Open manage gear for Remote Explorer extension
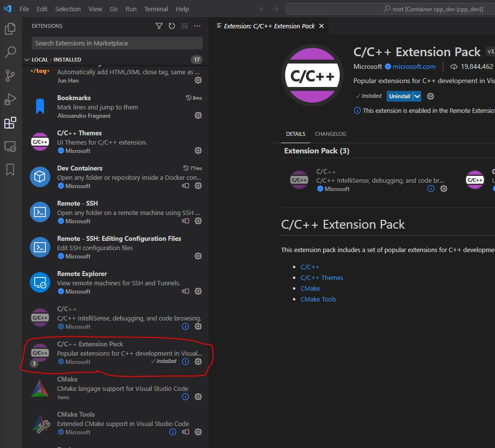 coord(198,291)
